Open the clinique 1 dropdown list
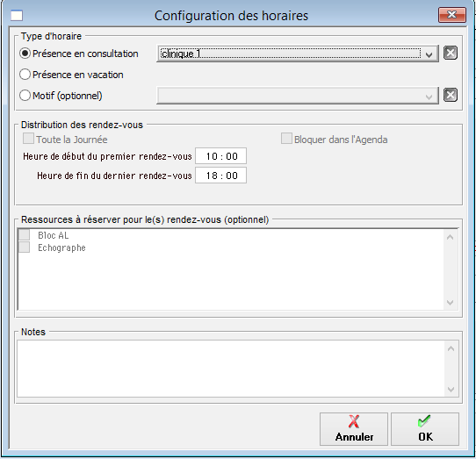Image resolution: width=476 pixels, height=459 pixels. [429, 54]
